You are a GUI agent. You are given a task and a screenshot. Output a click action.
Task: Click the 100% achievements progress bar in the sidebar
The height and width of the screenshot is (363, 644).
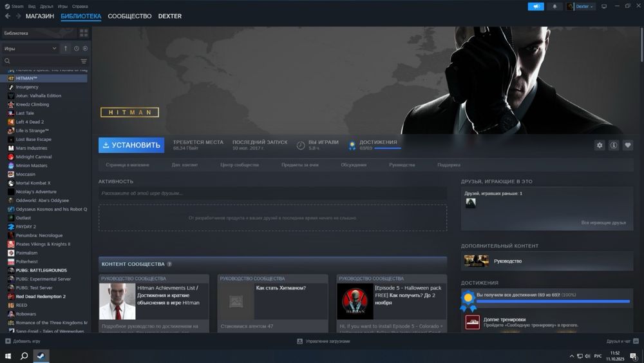(x=553, y=301)
